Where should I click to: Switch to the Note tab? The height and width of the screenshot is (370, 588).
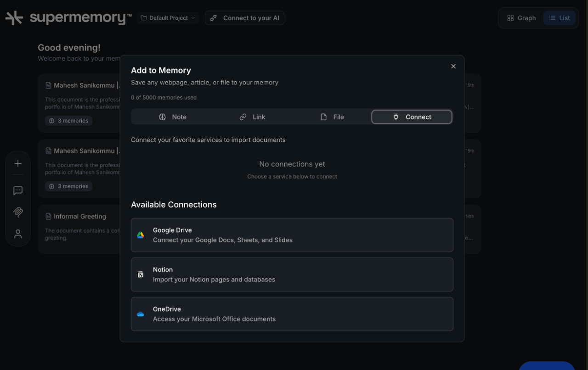click(x=173, y=117)
